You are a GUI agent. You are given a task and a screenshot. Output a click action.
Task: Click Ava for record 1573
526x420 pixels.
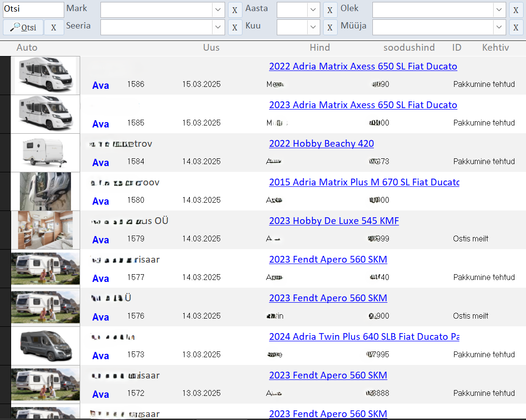pyautogui.click(x=100, y=356)
